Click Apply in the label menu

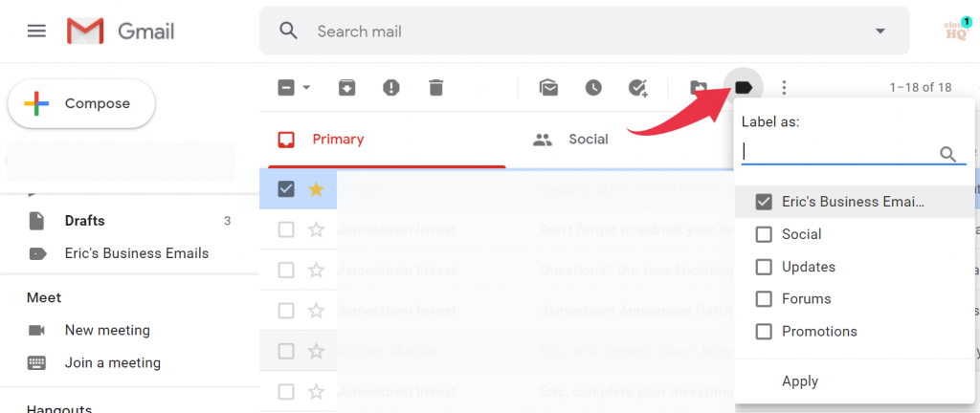coord(800,381)
